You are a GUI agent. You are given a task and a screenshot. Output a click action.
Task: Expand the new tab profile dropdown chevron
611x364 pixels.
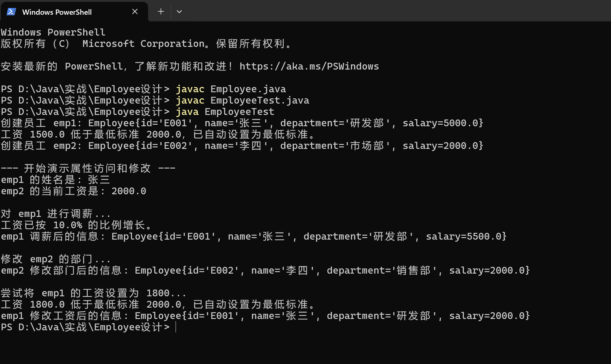click(x=179, y=12)
